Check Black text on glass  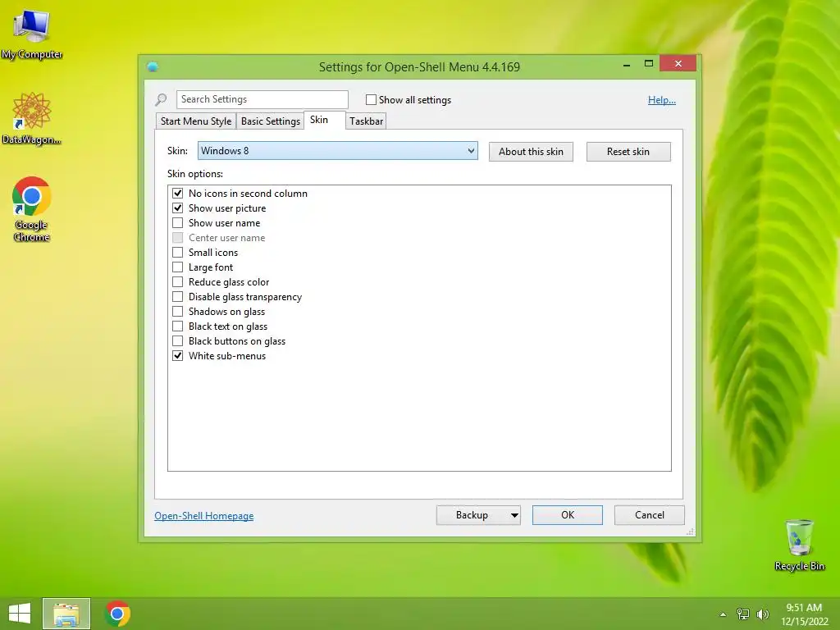(177, 326)
